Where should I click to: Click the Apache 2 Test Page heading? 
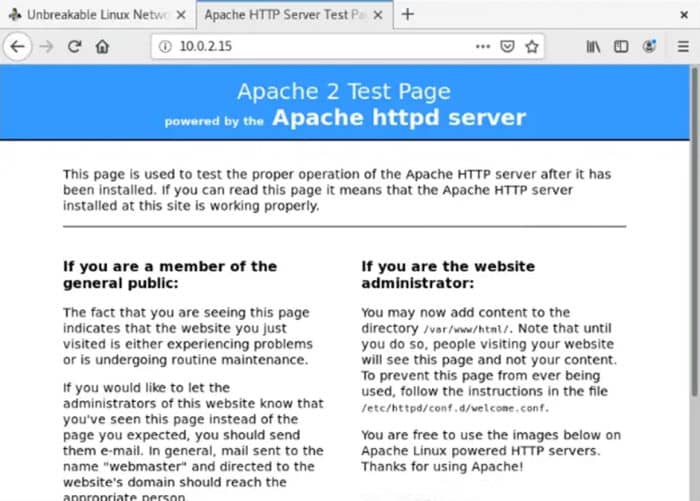click(x=344, y=91)
